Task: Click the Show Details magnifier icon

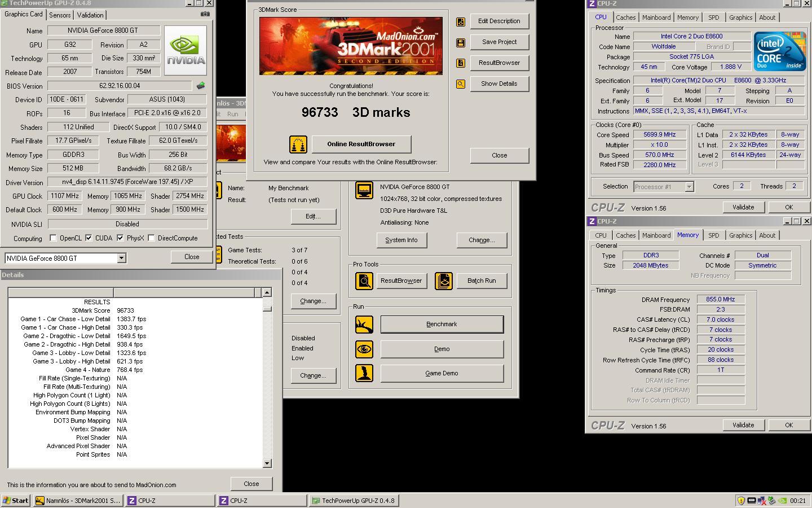Action: pos(461,84)
